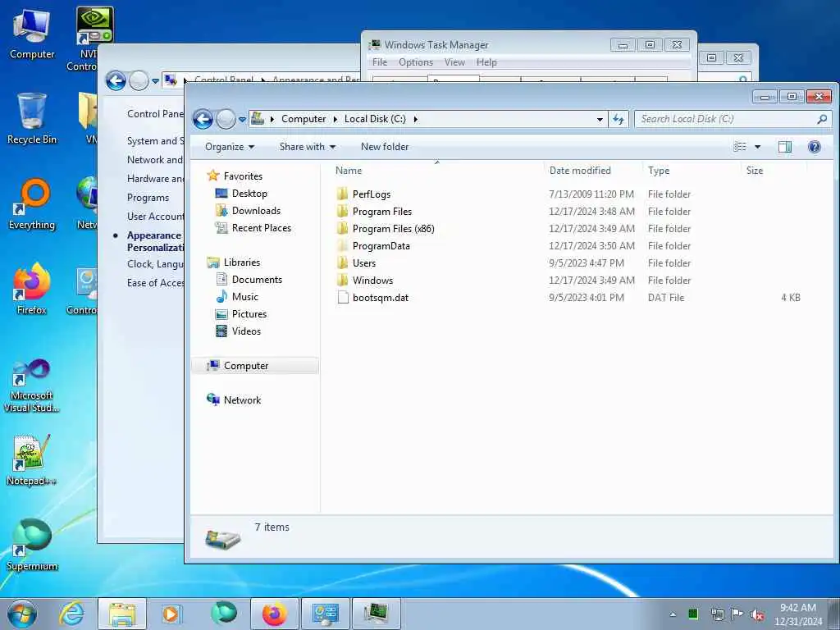Sort by Size column header
The height and width of the screenshot is (630, 840).
(x=755, y=171)
